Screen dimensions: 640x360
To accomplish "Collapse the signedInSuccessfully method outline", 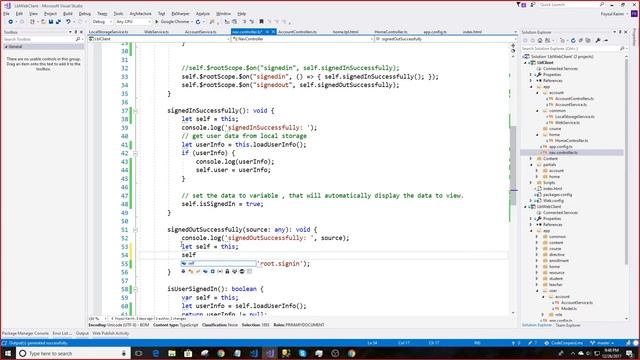I will coord(136,111).
